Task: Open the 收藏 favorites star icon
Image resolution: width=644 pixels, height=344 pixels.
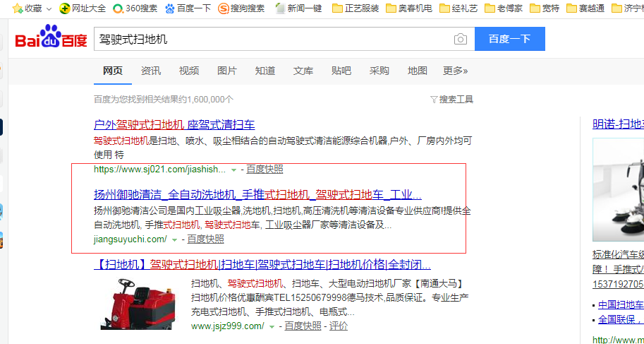Action: pos(17,8)
